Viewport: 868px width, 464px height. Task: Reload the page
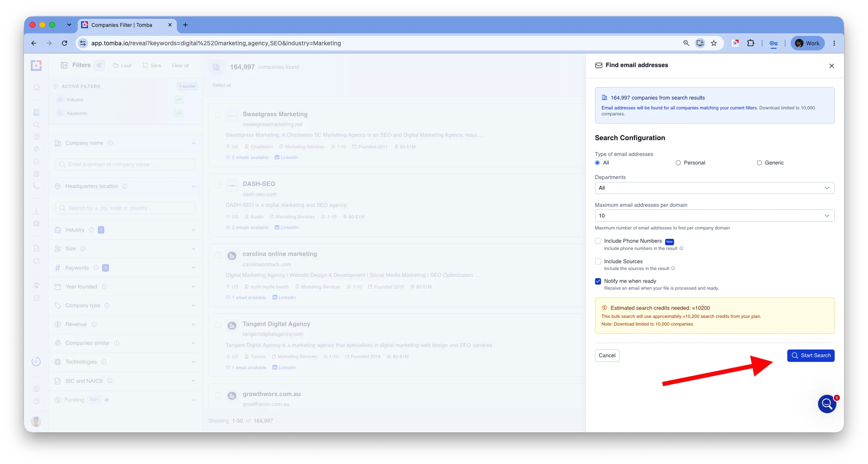[x=65, y=43]
